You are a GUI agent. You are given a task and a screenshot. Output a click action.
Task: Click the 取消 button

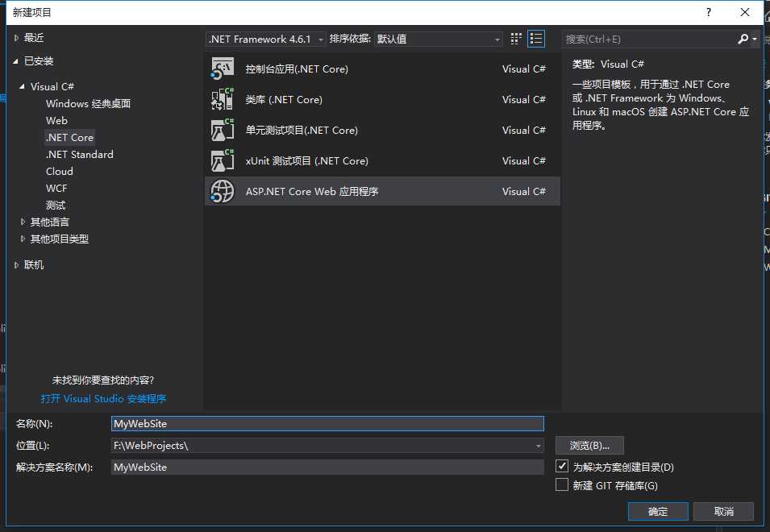[x=724, y=511]
